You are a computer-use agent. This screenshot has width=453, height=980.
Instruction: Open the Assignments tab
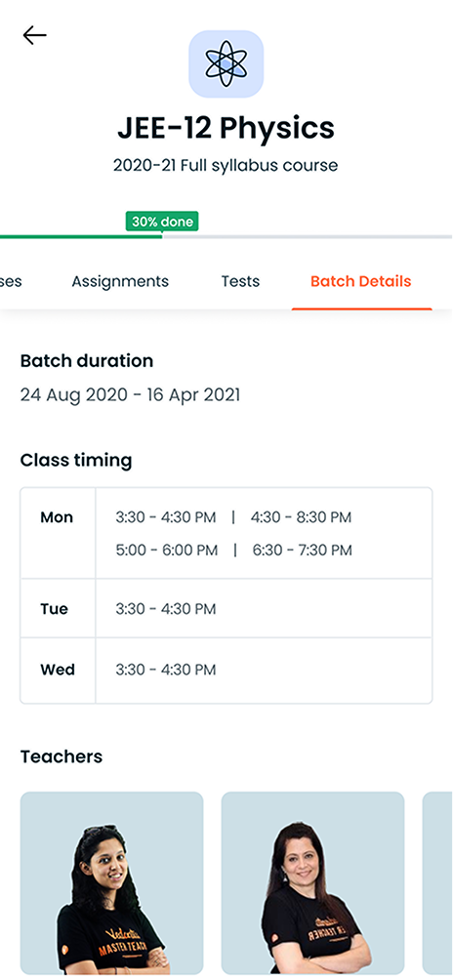point(120,281)
